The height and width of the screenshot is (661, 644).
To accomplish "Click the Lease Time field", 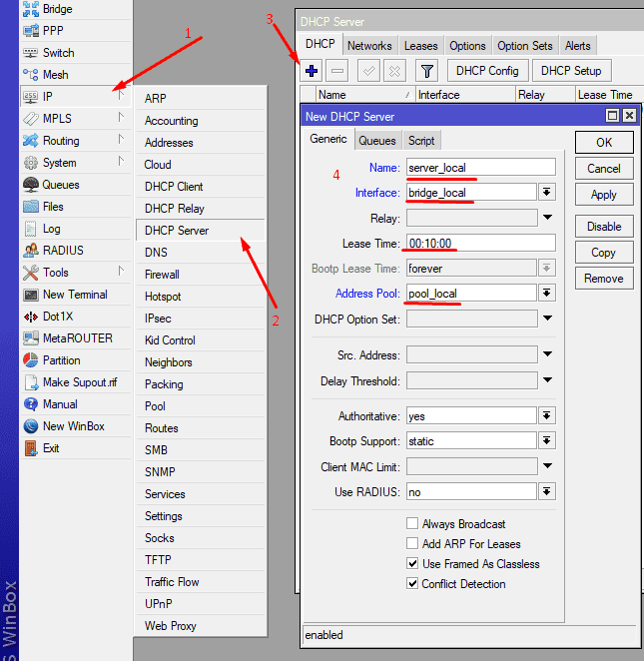I will [479, 243].
